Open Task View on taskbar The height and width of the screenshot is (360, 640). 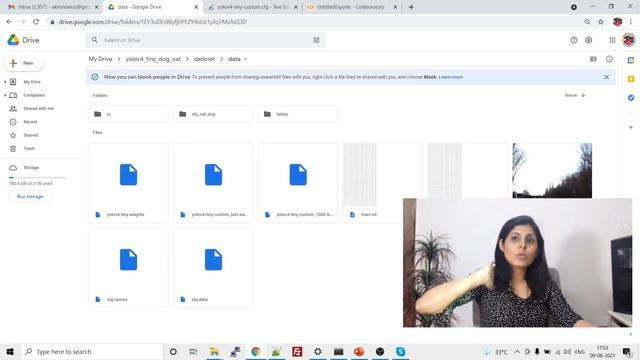[193, 351]
